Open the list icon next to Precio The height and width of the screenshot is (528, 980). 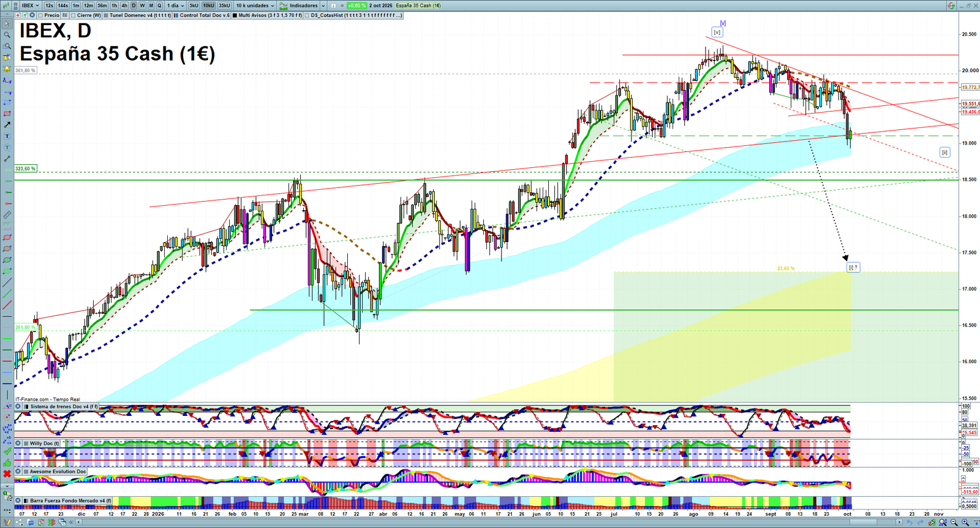pos(64,15)
